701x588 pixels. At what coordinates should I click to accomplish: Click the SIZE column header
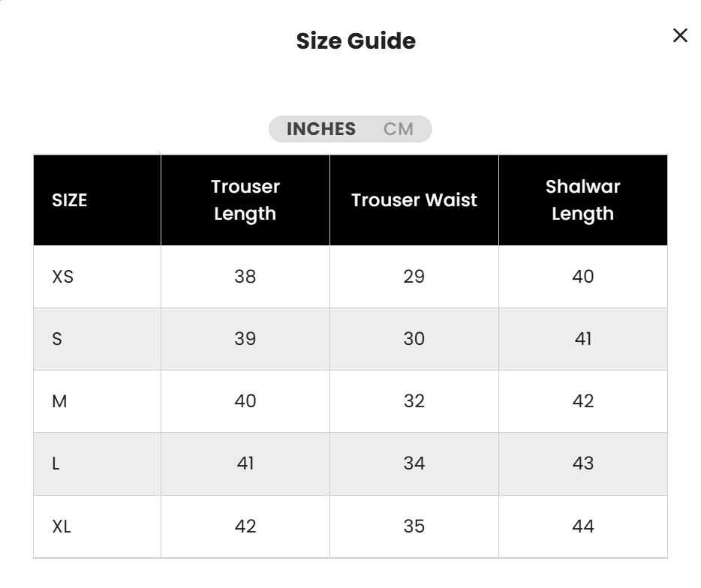[x=70, y=200]
